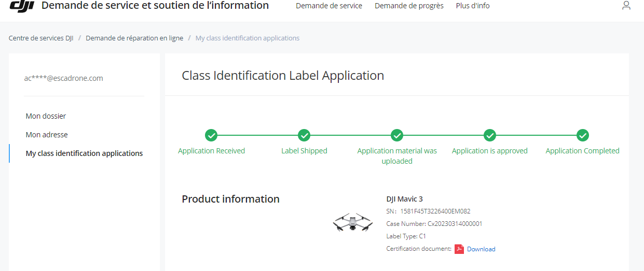This screenshot has width=644, height=271.
Task: Click the Application Completed checkmark icon
Action: click(583, 135)
